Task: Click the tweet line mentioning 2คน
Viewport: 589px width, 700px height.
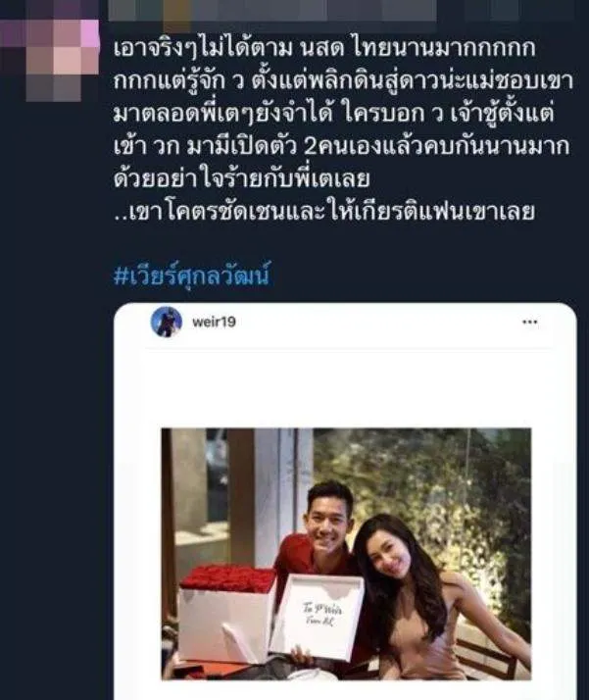Action: 342,146
